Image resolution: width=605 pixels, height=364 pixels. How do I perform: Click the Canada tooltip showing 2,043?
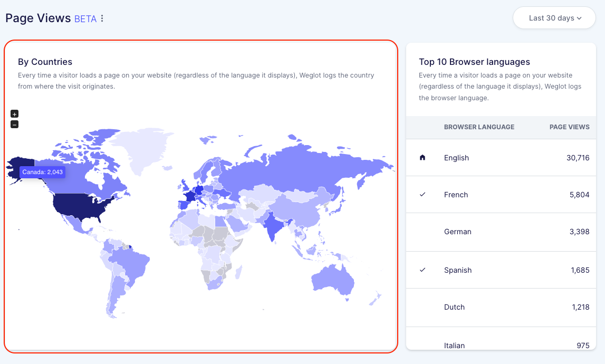click(43, 171)
